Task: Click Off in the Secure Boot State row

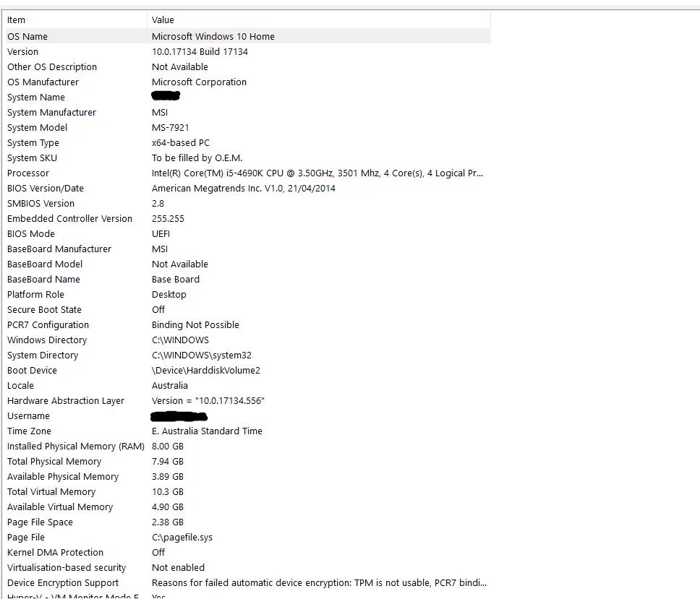Action: (158, 309)
